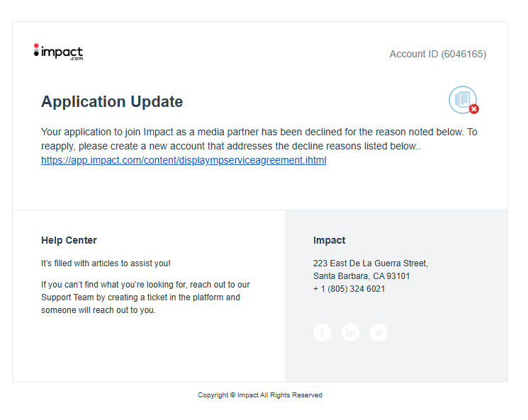Open the LinkedIn social icon
This screenshot has width=528, height=420.
[350, 332]
